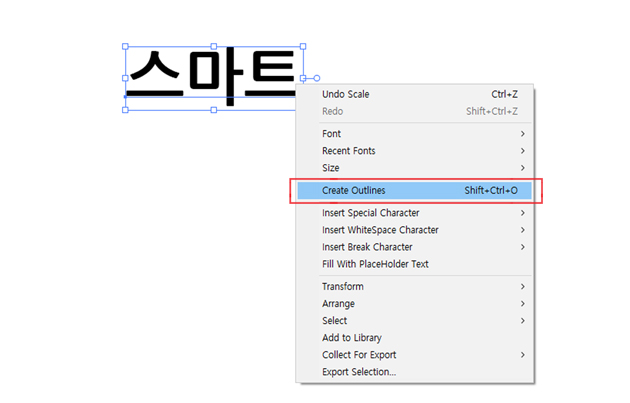Click bottom-left handle of text bounding box
Viewport: 630px width, 403px height.
pos(125,110)
